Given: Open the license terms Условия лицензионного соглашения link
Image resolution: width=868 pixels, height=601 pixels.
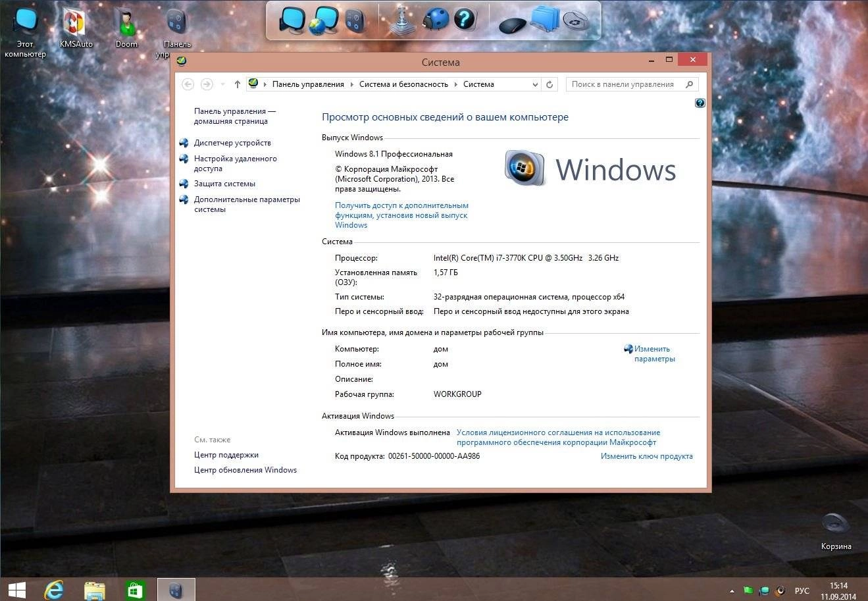Looking at the screenshot, I should click(x=558, y=438).
